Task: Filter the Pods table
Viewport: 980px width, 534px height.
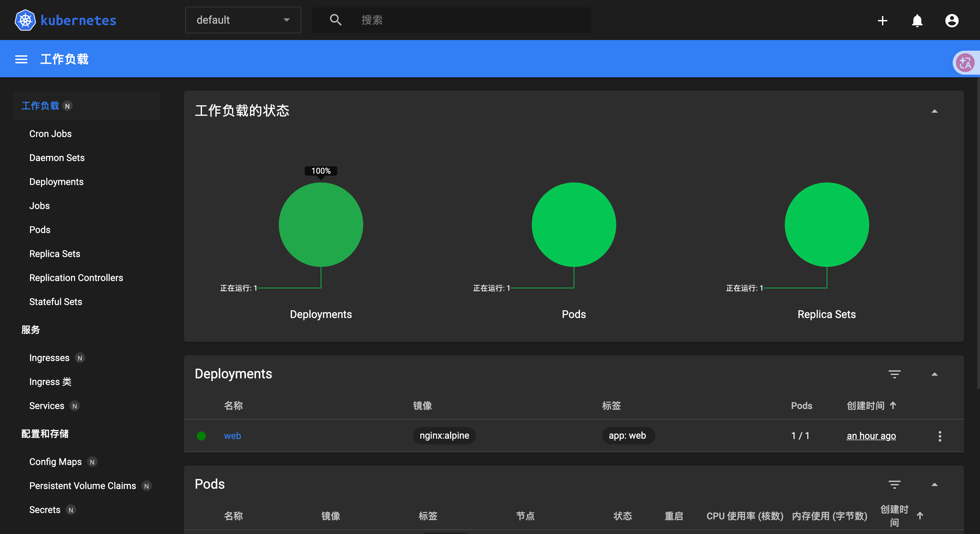Action: tap(894, 485)
